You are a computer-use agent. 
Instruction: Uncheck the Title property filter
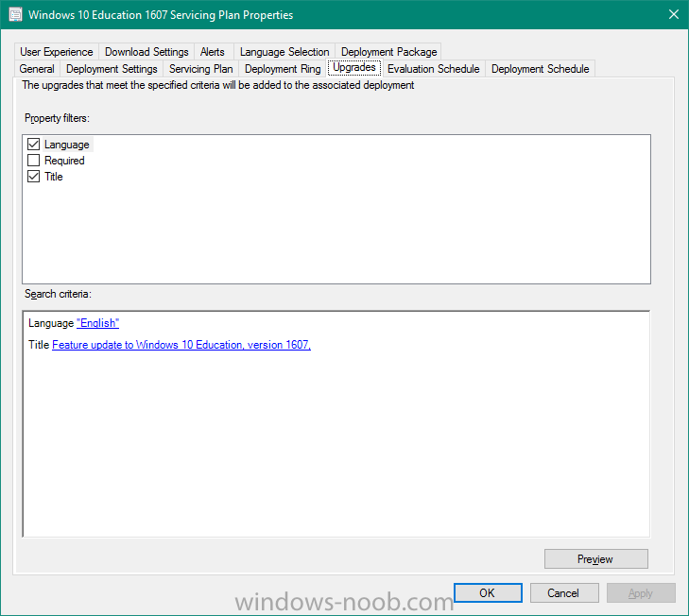(33, 177)
